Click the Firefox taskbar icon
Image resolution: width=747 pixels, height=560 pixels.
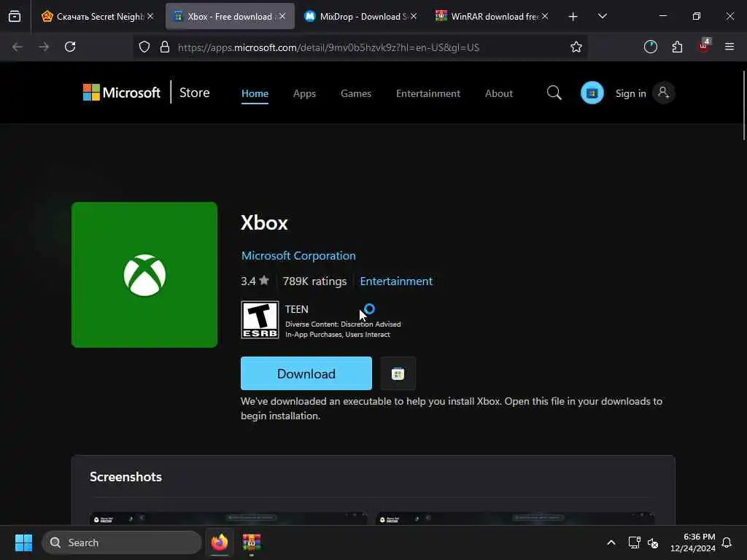[x=220, y=542]
